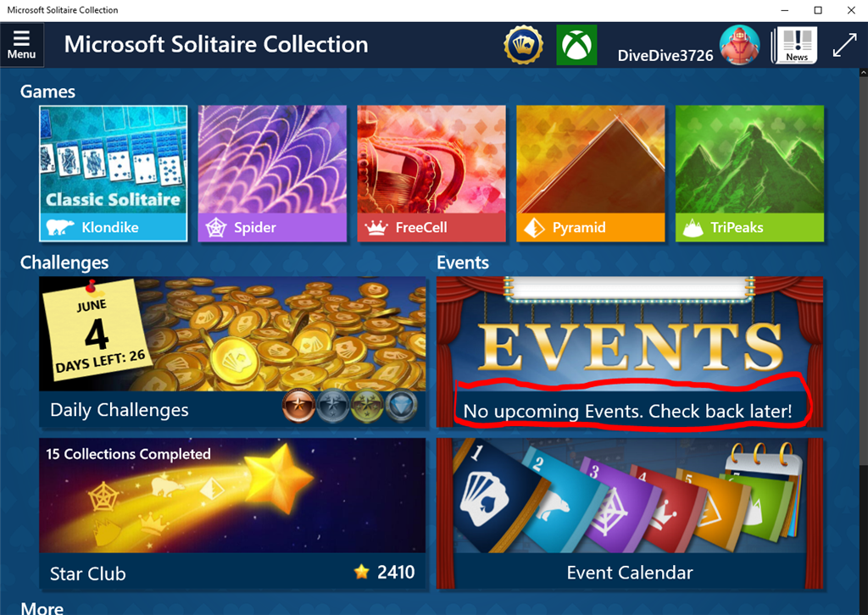Image resolution: width=868 pixels, height=615 pixels.
Task: Open the Event Calendar tile
Action: coord(630,513)
